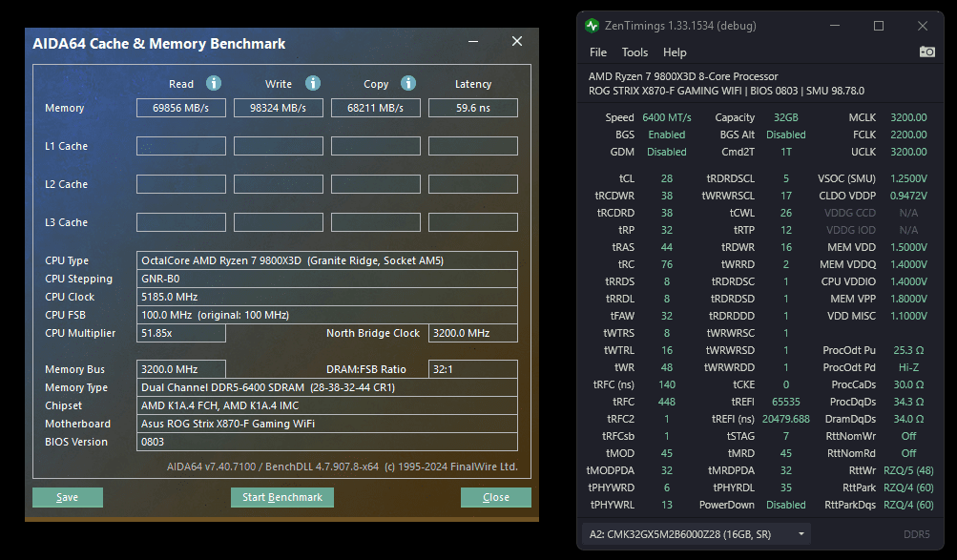Click the RttWr value RZQ/5 (48)
Image resolution: width=957 pixels, height=560 pixels.
pos(908,470)
